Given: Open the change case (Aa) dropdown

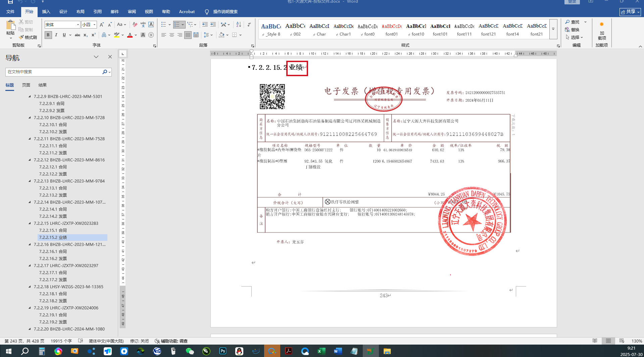Looking at the screenshot, I should tap(121, 24).
